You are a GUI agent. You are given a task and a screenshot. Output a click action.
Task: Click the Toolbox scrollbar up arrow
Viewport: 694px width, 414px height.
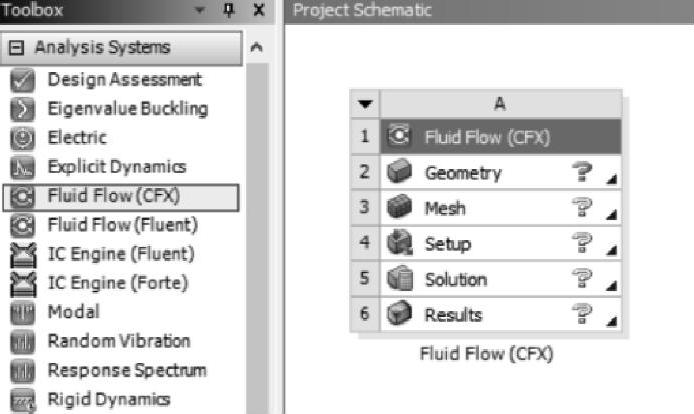click(257, 47)
